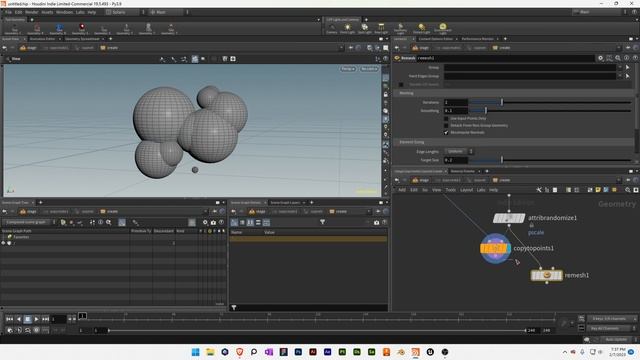Click the Auto Update button
Viewport: 640px width, 360px height.
[616, 340]
